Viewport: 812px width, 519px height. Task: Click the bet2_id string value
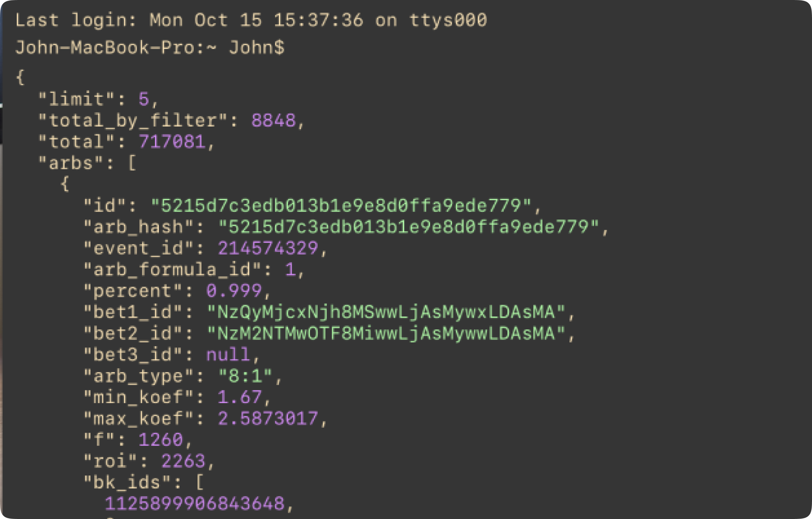386,334
